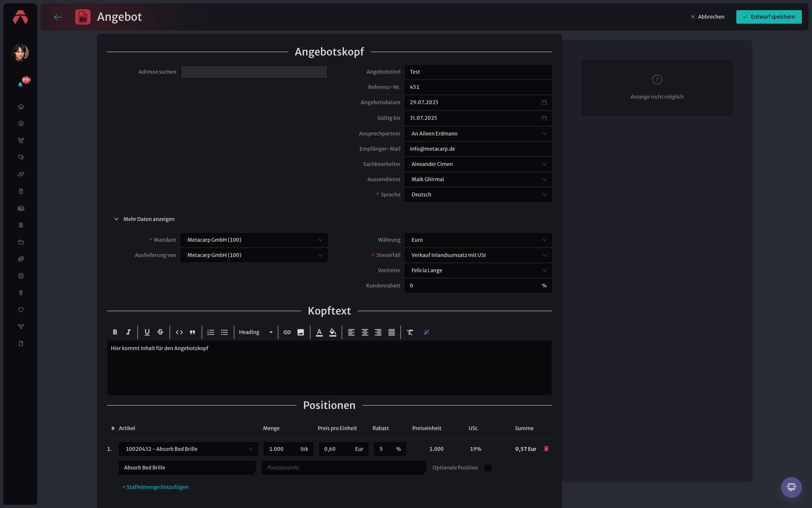Align text right
Screen dimensions: 812x508
click(x=378, y=332)
